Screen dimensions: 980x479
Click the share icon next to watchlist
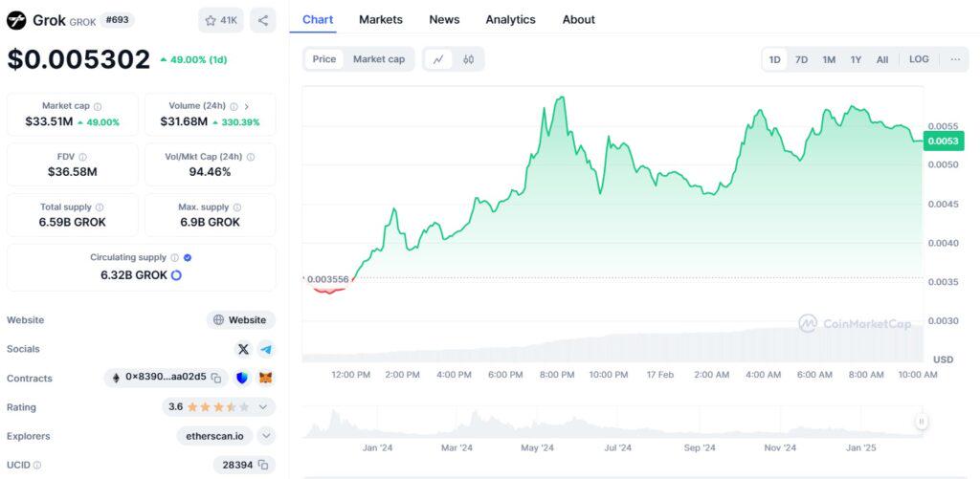263,20
